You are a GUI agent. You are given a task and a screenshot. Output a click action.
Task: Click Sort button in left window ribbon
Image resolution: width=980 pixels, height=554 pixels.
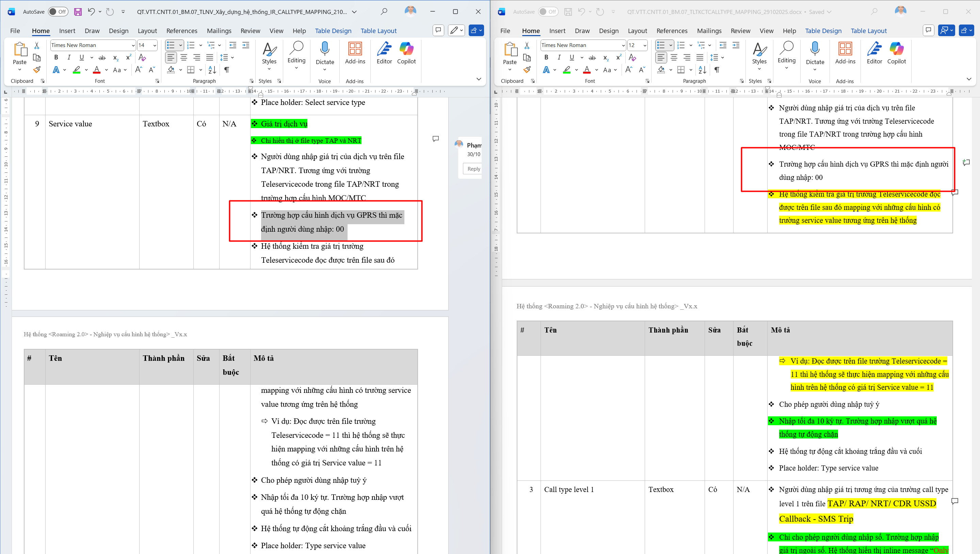point(212,70)
